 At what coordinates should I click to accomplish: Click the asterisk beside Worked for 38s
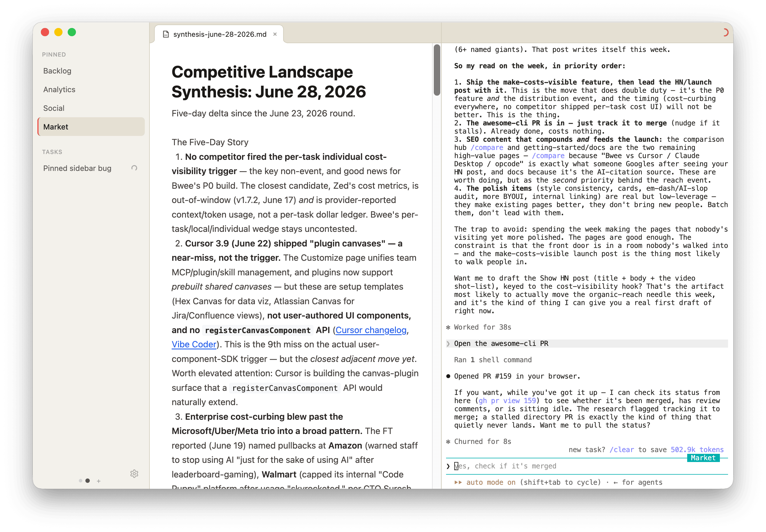[x=448, y=327]
